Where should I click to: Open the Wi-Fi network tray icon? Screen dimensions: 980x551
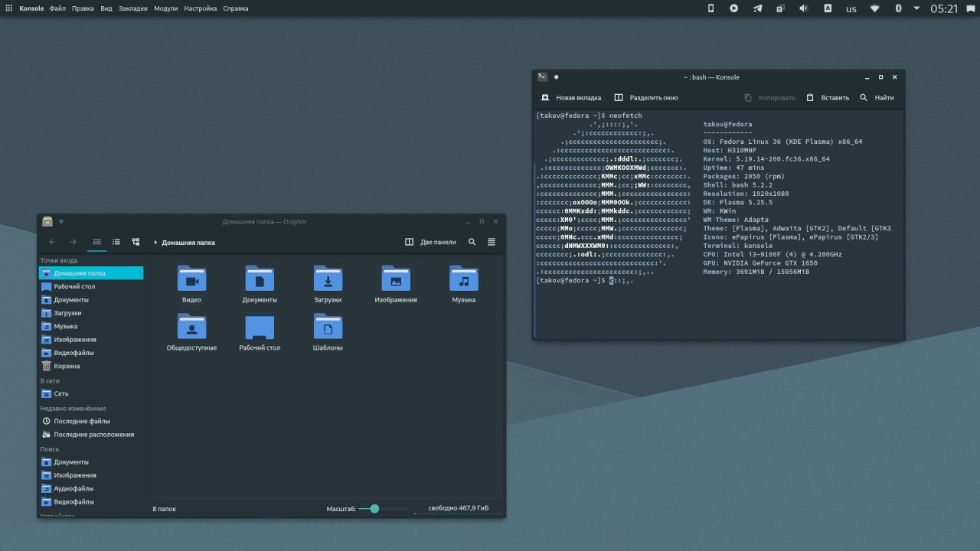874,8
